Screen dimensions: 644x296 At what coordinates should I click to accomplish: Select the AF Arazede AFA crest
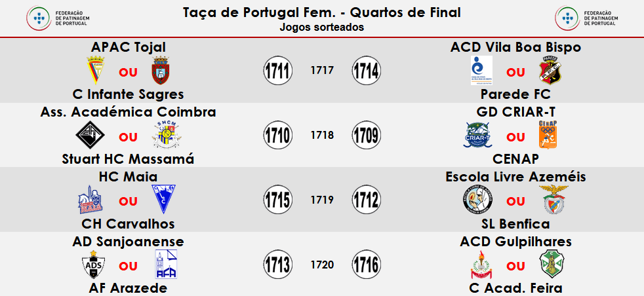[163, 266]
